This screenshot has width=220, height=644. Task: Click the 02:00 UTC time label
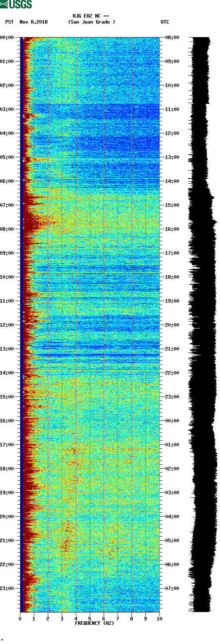coord(172,469)
